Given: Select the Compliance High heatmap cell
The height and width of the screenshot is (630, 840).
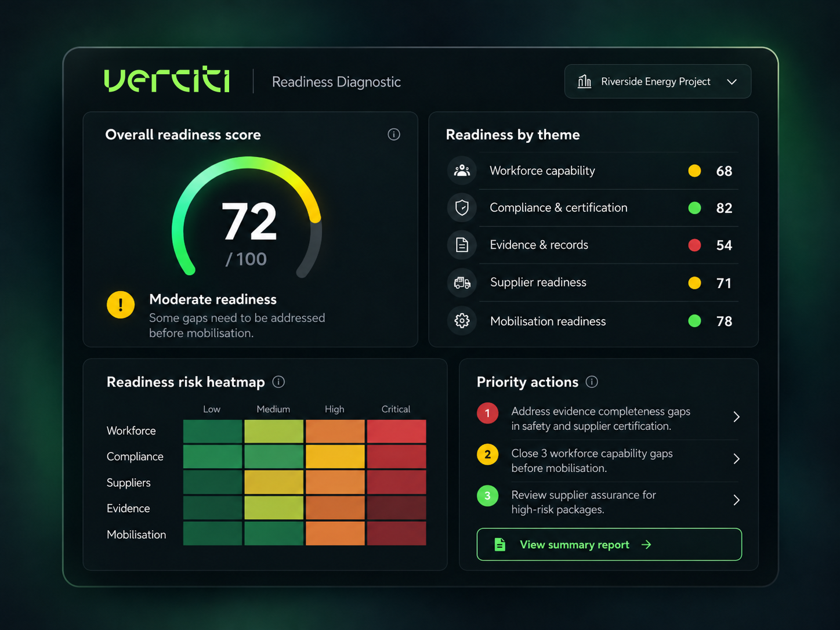Looking at the screenshot, I should point(335,457).
